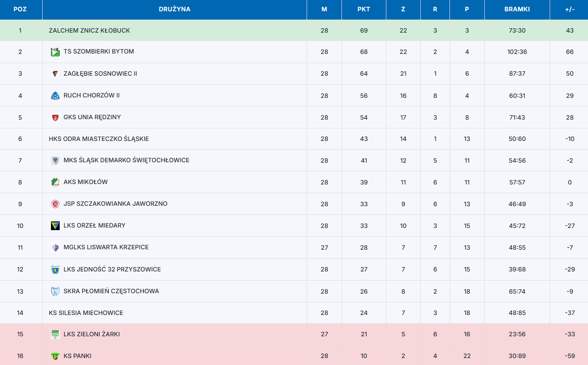The height and width of the screenshot is (365, 588).
Task: Click the DRUŻYNA column header
Action: click(175, 9)
